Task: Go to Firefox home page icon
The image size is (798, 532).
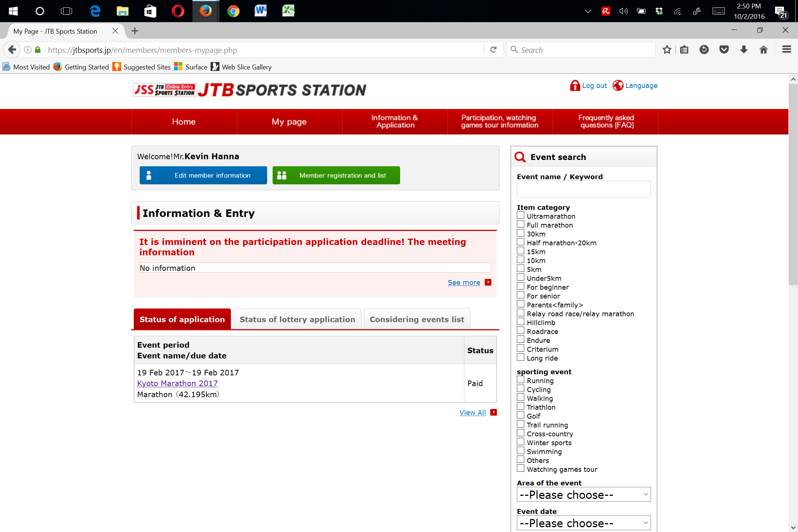Action: click(x=764, y=50)
